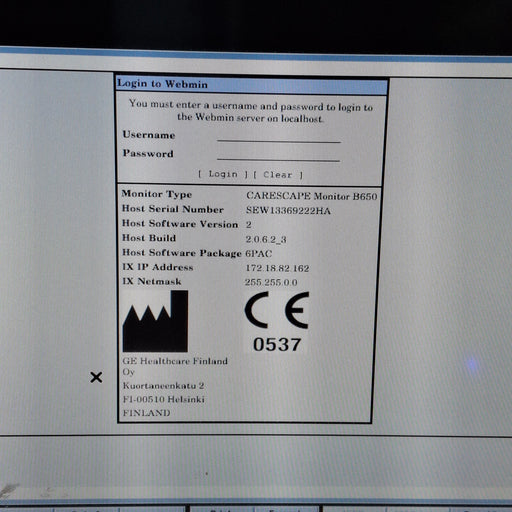Click the 0537 notified body number
Viewport: 512px width, 512px height.
277,345
